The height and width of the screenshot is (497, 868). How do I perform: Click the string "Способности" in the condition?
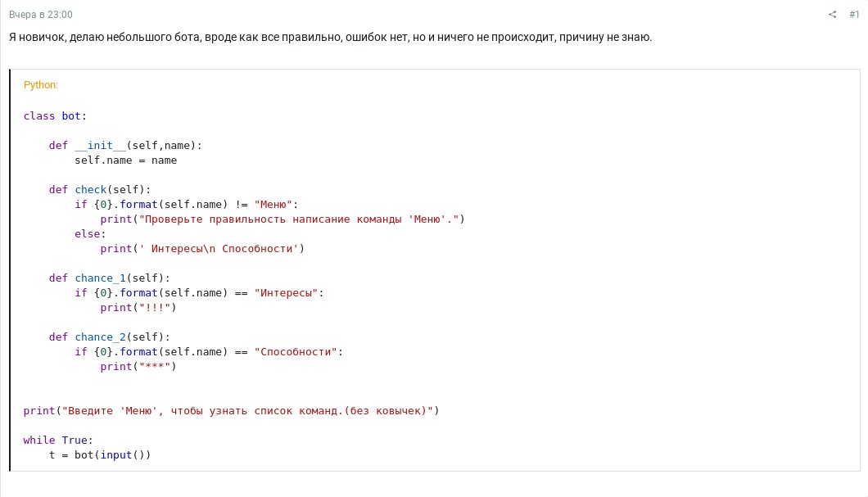(296, 351)
